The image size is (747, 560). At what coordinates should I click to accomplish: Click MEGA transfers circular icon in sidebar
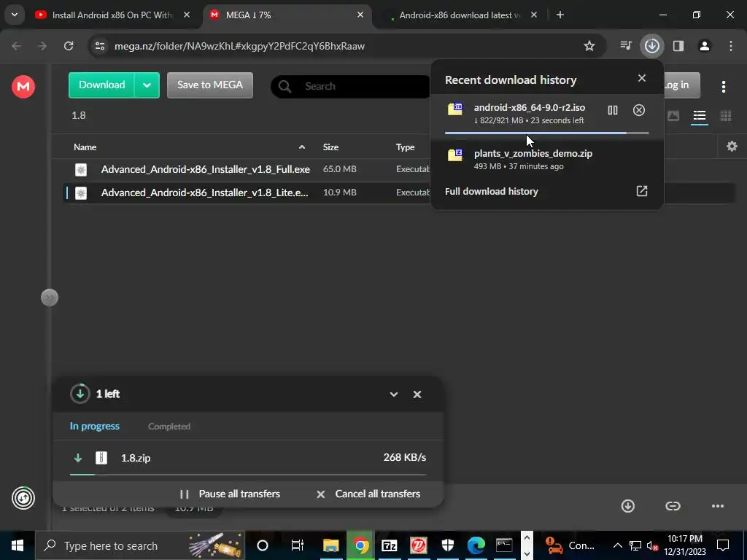click(x=23, y=498)
